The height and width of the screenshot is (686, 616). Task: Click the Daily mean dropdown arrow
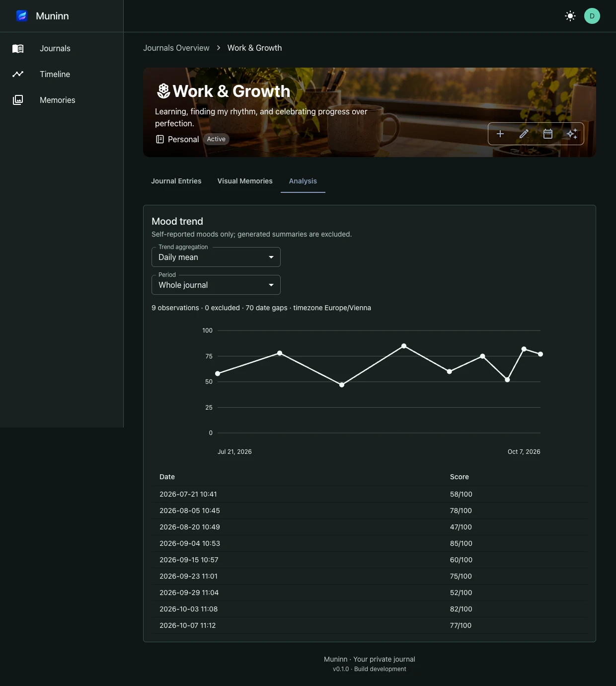[x=271, y=257]
